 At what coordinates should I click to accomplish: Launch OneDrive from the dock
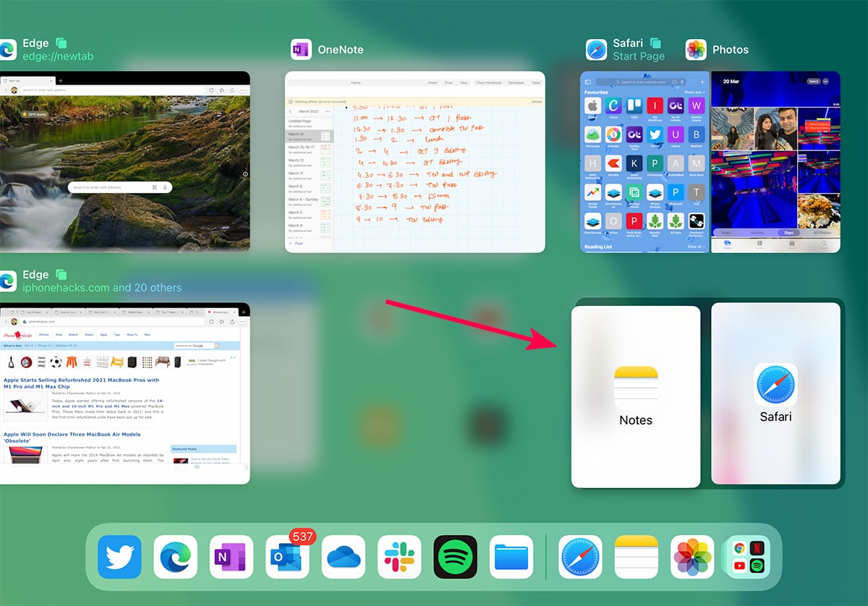pyautogui.click(x=344, y=557)
